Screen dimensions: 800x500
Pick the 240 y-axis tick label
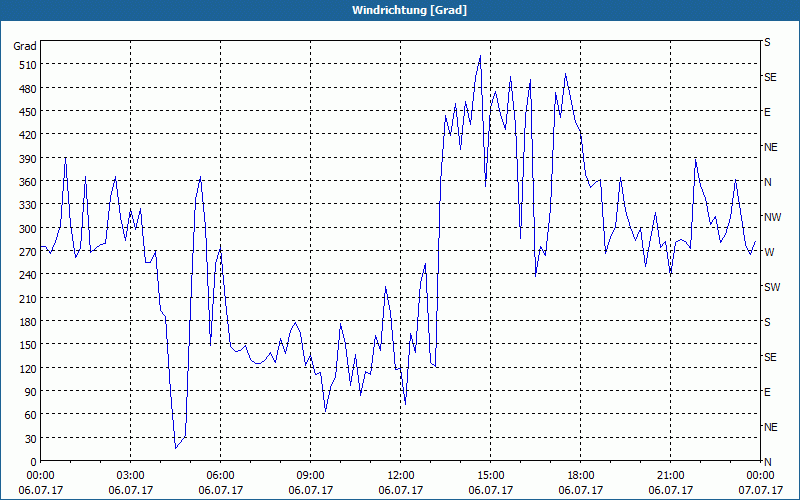[28, 275]
